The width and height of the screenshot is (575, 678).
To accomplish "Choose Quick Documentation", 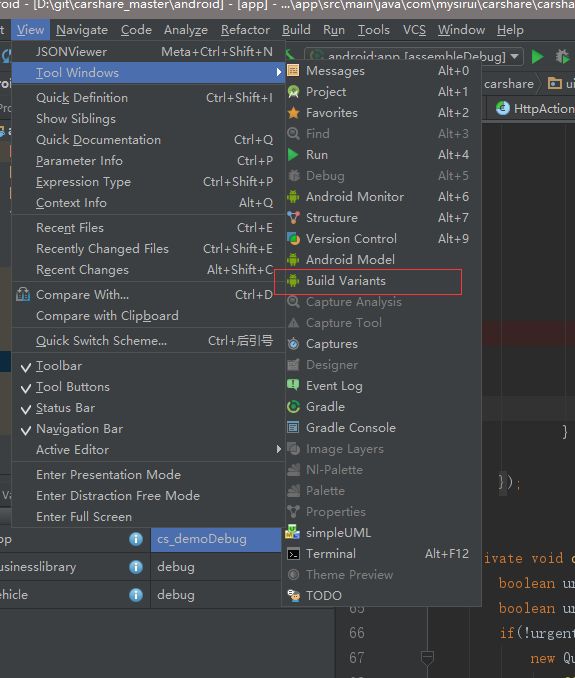I will (x=148, y=140).
